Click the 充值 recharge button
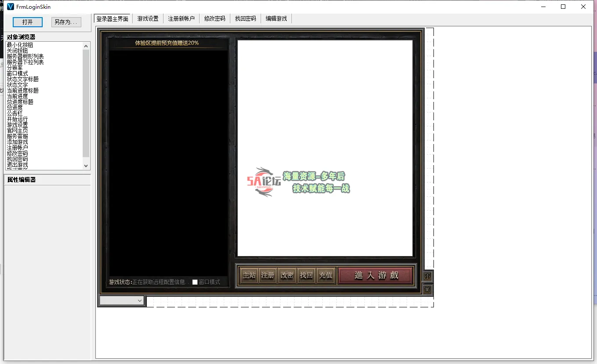597x364 pixels. 326,275
